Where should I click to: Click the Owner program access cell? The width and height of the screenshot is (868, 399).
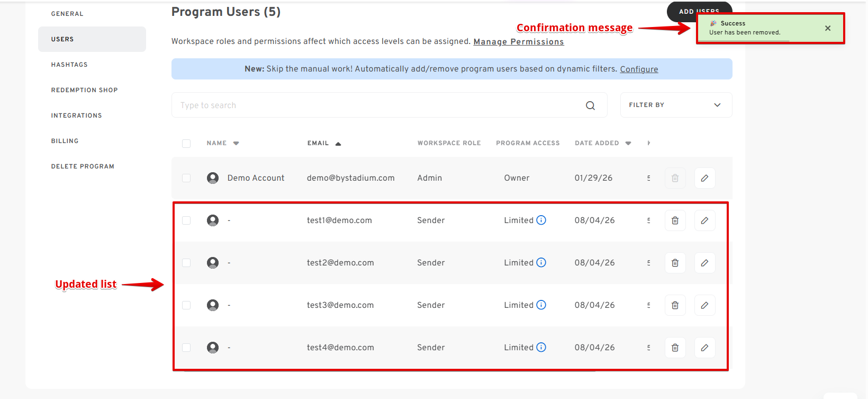click(517, 178)
